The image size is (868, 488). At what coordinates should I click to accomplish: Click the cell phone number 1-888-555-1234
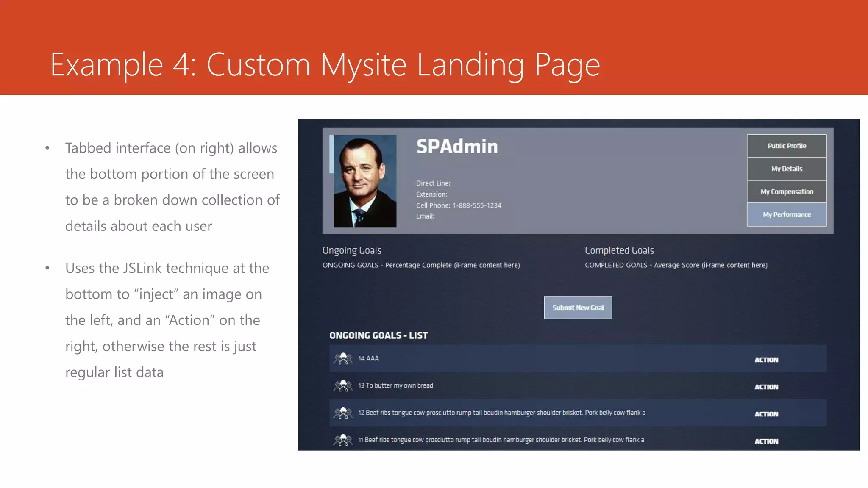476,205
